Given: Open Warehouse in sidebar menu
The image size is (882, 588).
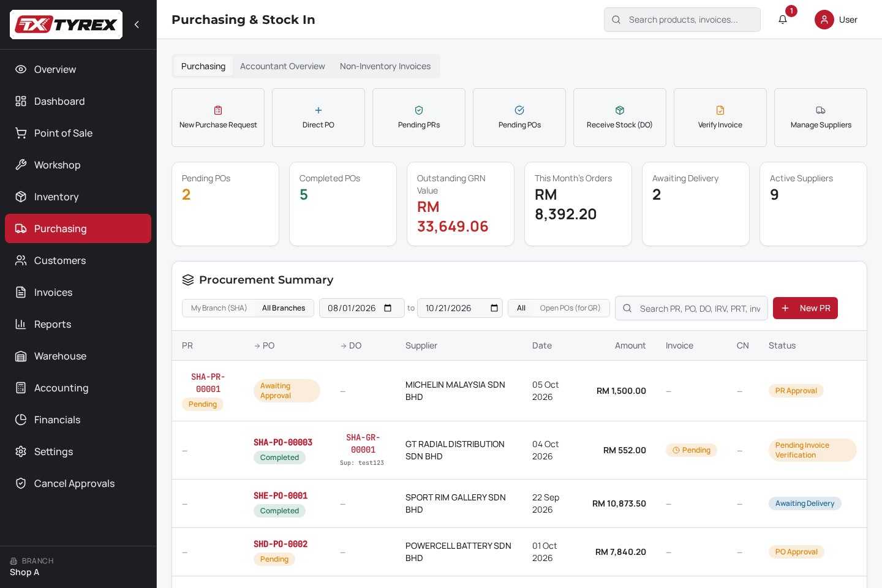Looking at the screenshot, I should (78, 356).
